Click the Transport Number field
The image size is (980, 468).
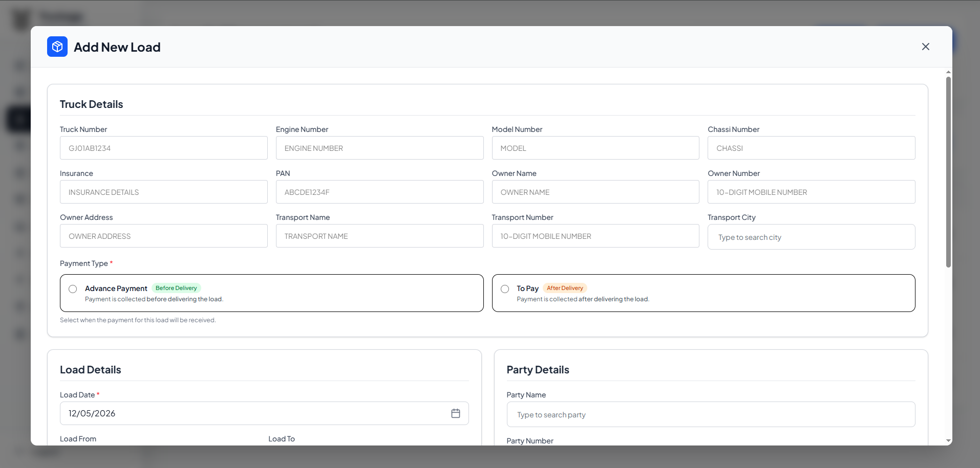(x=595, y=236)
